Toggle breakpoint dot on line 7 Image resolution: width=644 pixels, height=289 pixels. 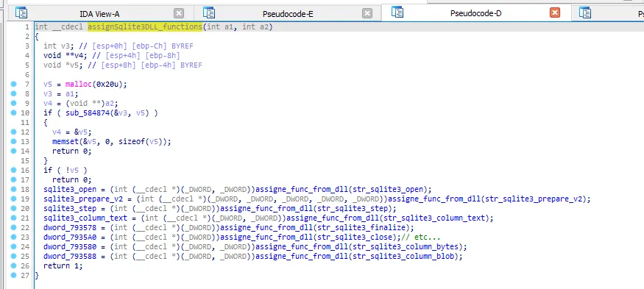13,84
